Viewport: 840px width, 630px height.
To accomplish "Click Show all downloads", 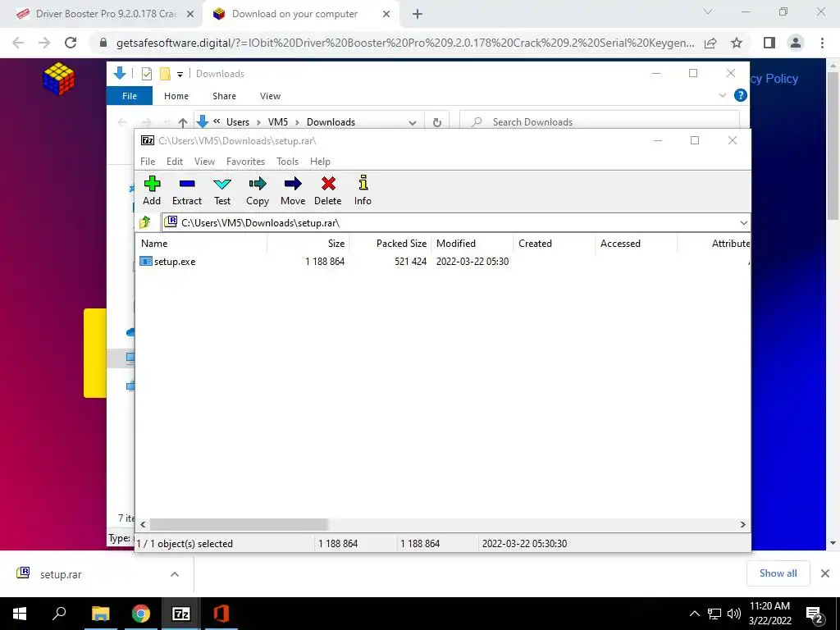I will [778, 573].
